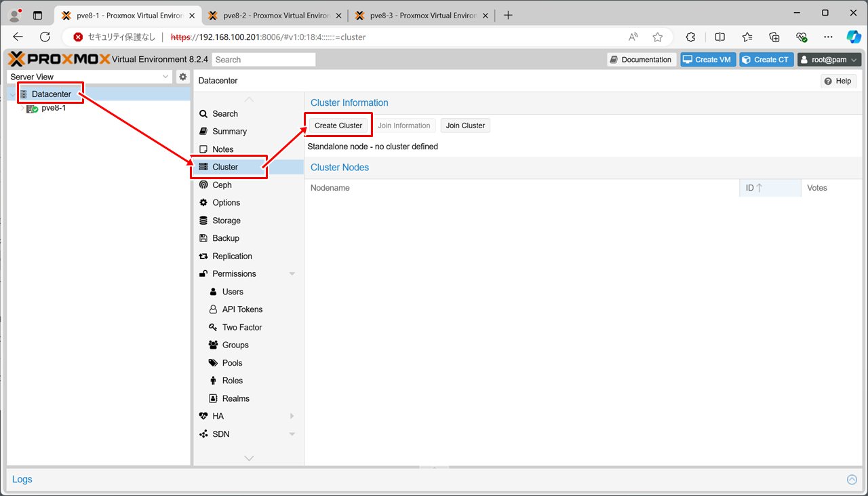
Task: Open Two Factor authentication settings
Action: coord(241,327)
